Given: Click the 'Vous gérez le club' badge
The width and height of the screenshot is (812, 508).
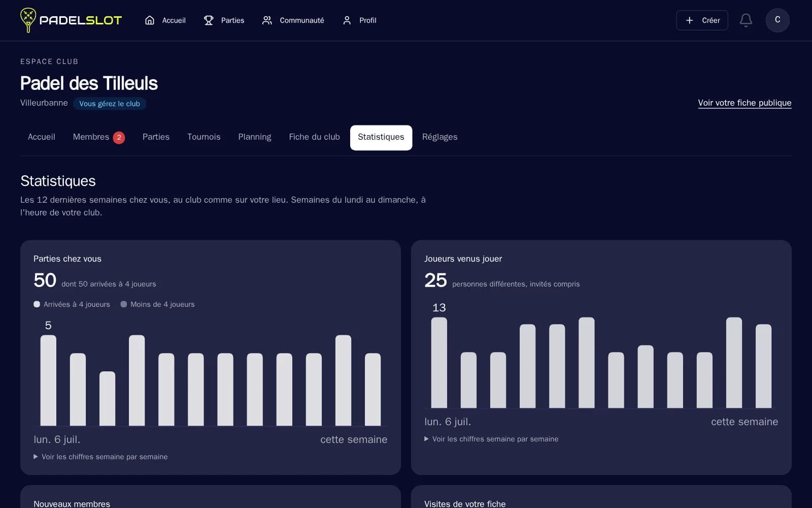Looking at the screenshot, I should tap(110, 104).
